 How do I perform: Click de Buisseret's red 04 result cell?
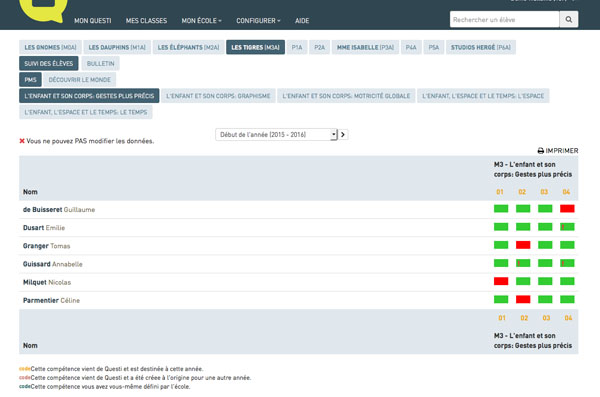567,209
